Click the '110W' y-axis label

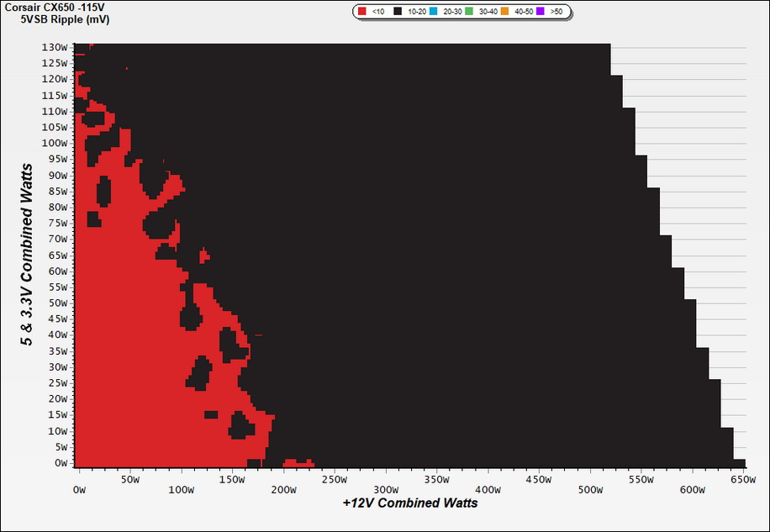click(55, 112)
